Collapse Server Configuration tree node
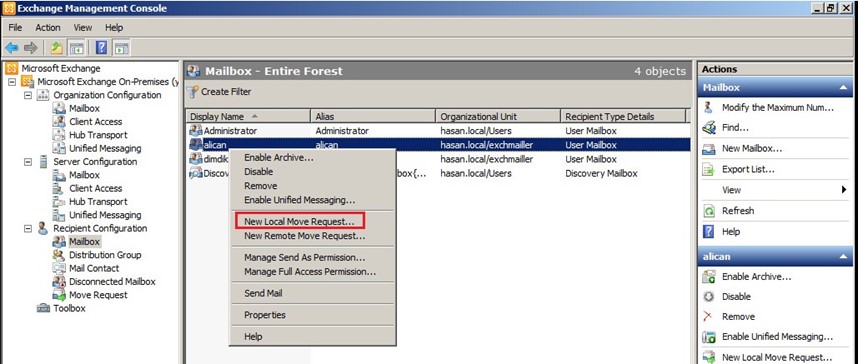The width and height of the screenshot is (858, 364). pyautogui.click(x=28, y=162)
